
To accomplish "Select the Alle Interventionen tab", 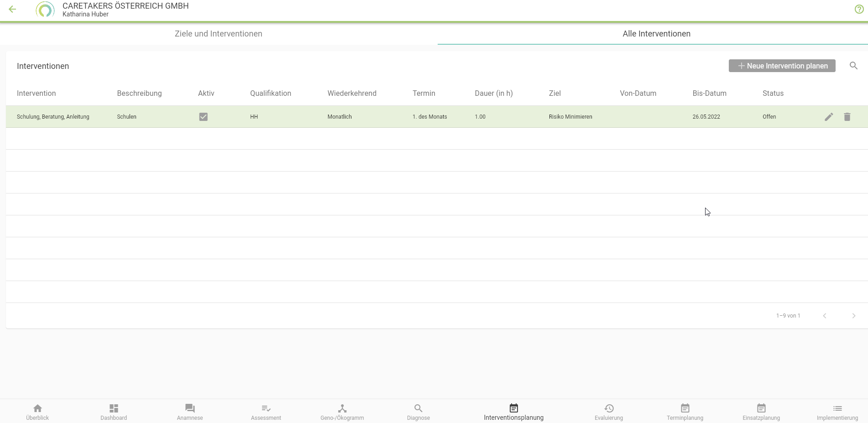I will [656, 34].
